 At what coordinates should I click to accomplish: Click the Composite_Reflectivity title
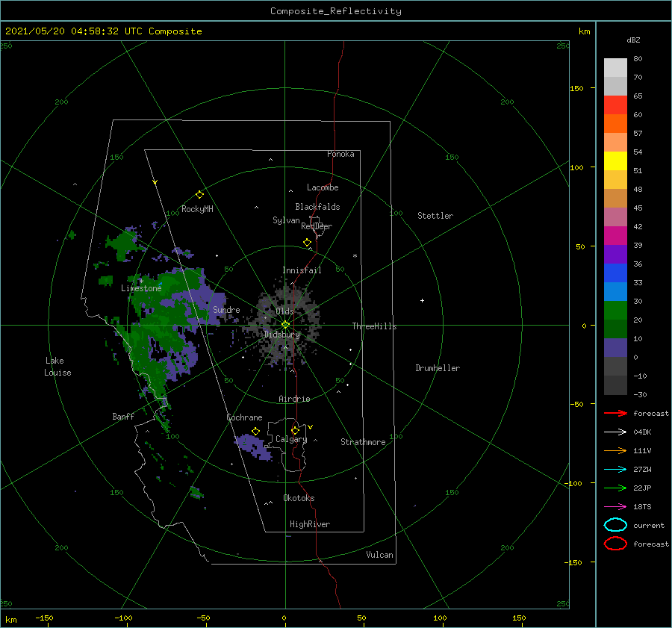(x=336, y=11)
